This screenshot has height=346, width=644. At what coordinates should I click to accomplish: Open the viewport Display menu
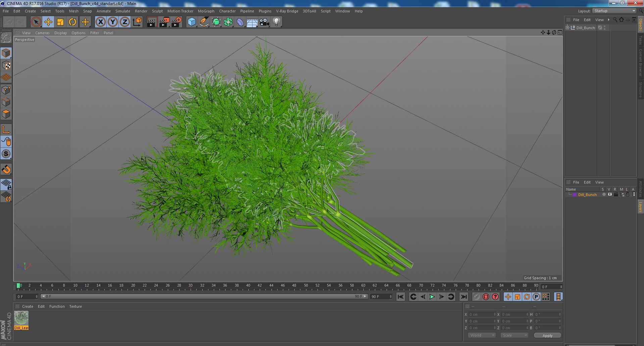pyautogui.click(x=60, y=33)
